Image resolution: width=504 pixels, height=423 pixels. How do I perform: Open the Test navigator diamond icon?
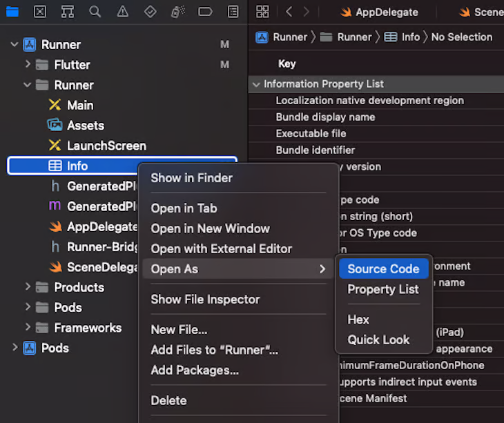tap(150, 12)
